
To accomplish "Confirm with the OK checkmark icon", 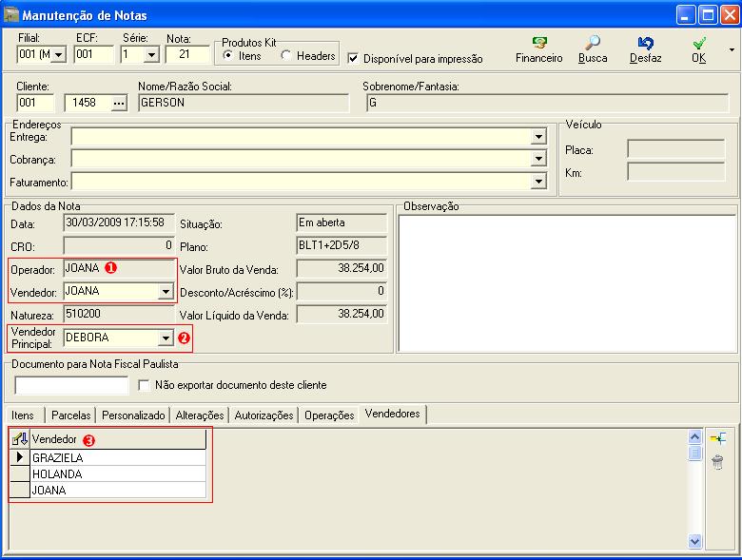I will pyautogui.click(x=699, y=45).
